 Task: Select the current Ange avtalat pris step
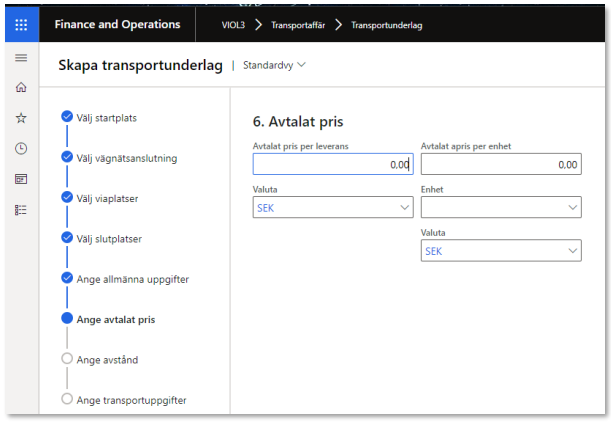click(x=115, y=319)
